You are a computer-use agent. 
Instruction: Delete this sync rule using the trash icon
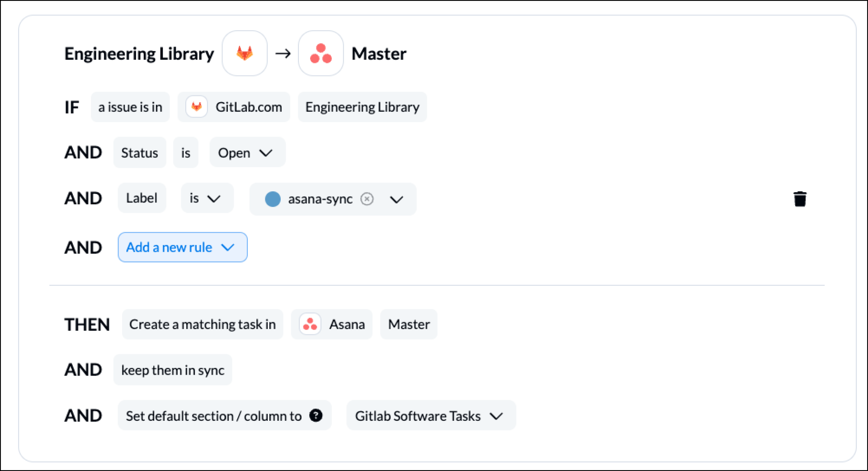[x=800, y=199]
